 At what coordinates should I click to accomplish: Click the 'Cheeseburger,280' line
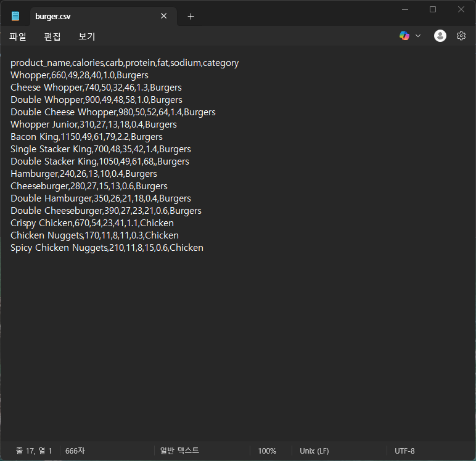(x=89, y=186)
